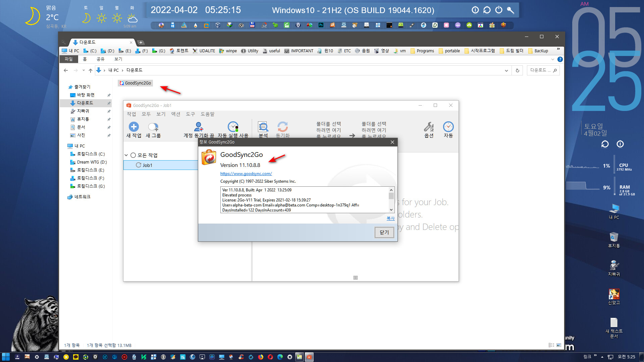Click the Sync (동기화) toolbar icon

[282, 127]
